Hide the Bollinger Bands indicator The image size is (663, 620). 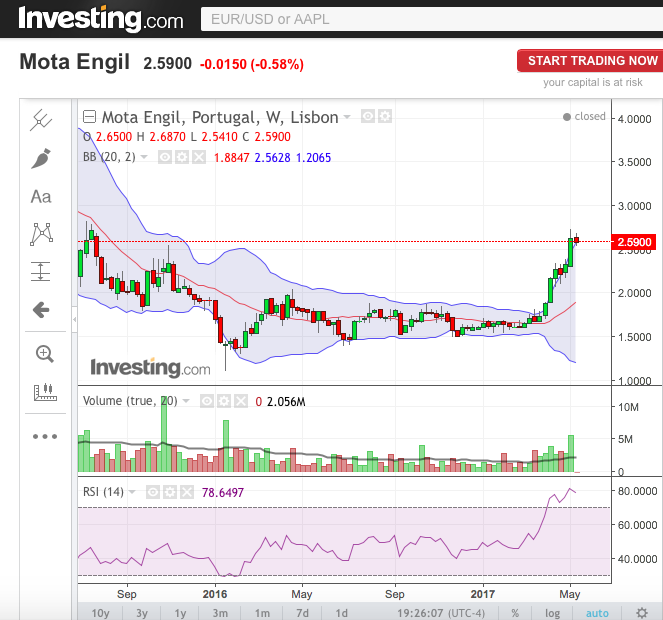pyautogui.click(x=164, y=157)
